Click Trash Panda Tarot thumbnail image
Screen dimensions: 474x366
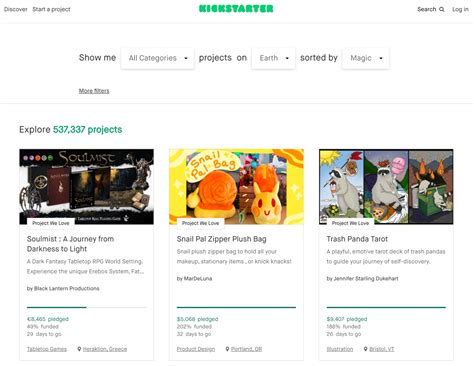[386, 187]
